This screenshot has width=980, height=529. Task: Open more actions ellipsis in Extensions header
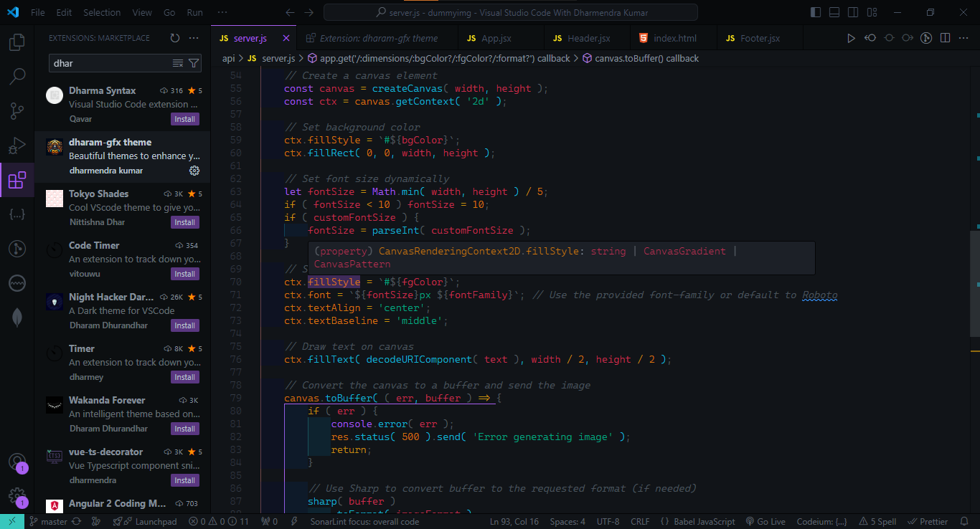click(194, 38)
